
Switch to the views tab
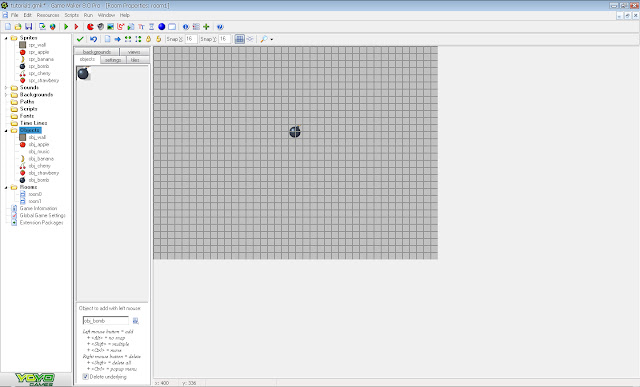click(x=134, y=52)
